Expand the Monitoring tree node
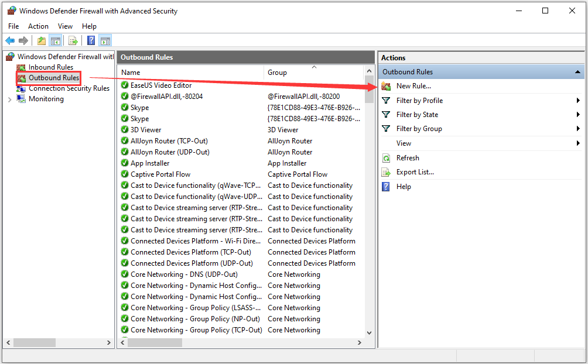The image size is (588, 364). pyautogui.click(x=10, y=99)
